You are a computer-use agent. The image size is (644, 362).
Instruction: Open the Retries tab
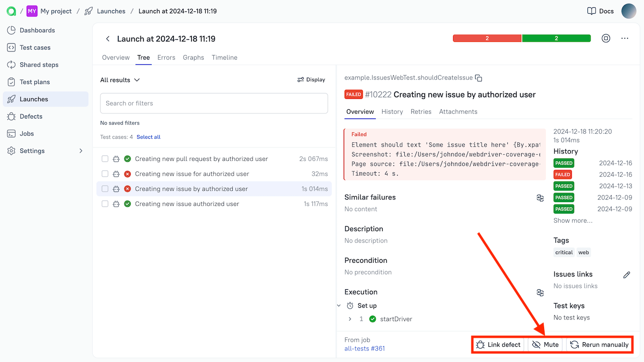pos(420,112)
